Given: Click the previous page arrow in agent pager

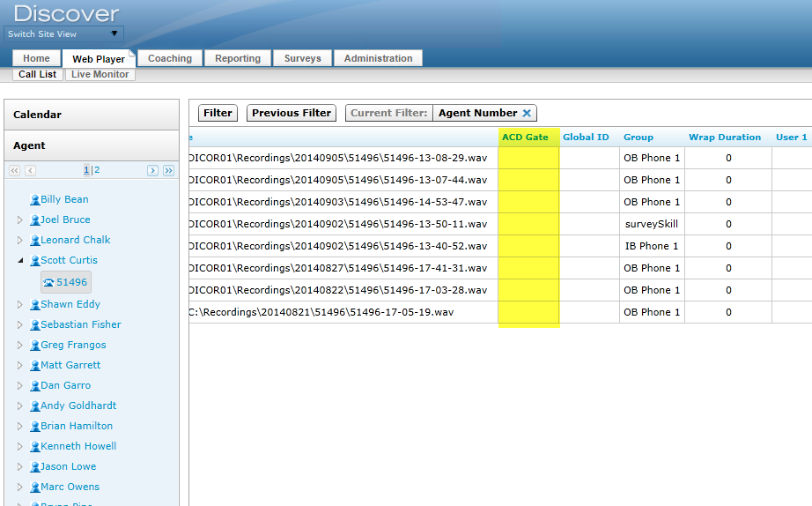Looking at the screenshot, I should [x=31, y=170].
